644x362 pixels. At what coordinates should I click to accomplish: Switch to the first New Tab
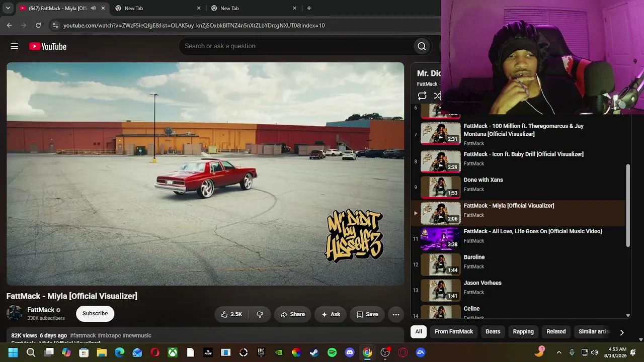pos(158,8)
